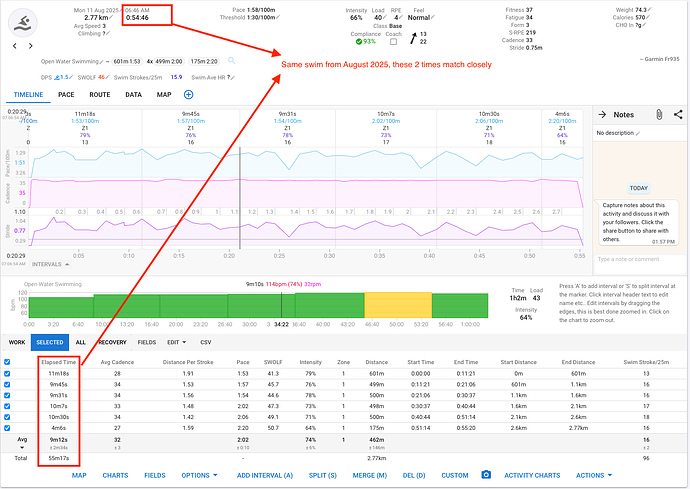Click the swimmer activity type icon
Image resolution: width=690 pixels, height=489 pixels.
coord(22,23)
